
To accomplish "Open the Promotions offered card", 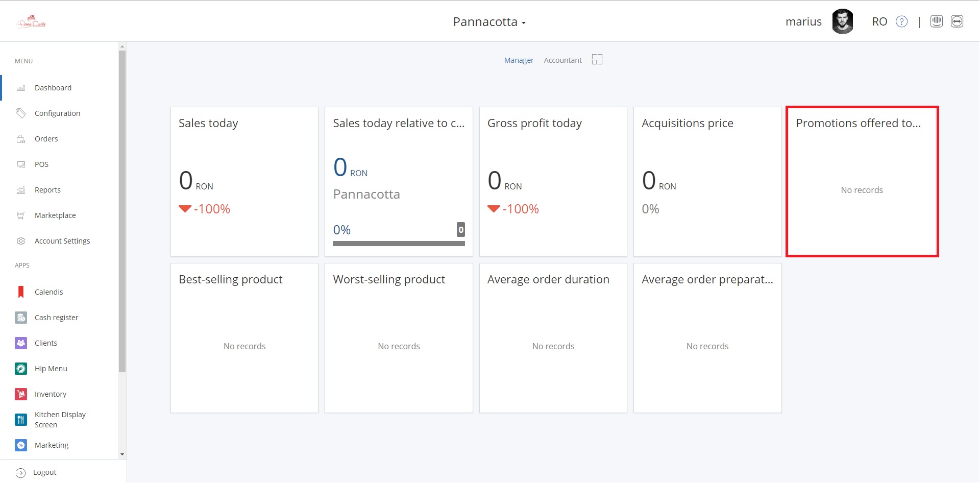I will [x=862, y=182].
